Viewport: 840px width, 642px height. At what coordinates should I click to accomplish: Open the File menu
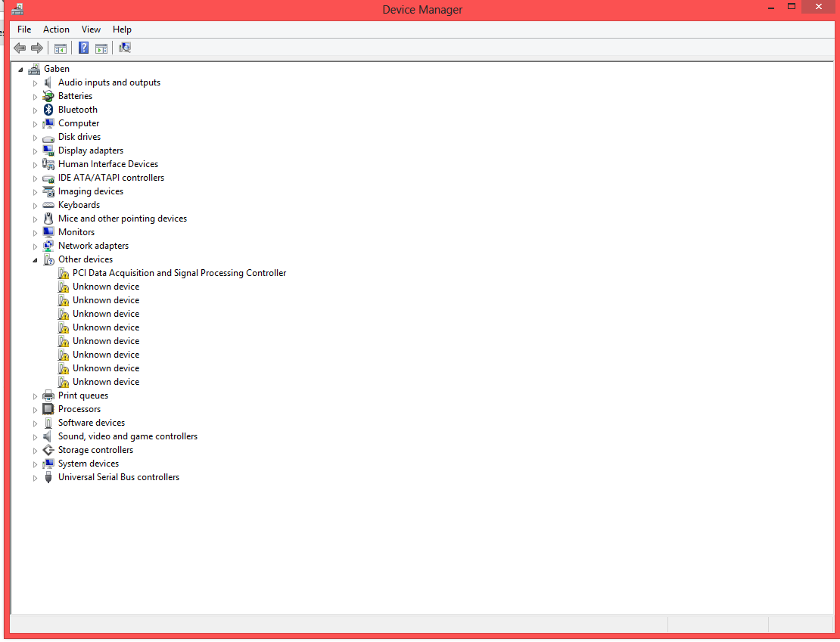tap(24, 29)
